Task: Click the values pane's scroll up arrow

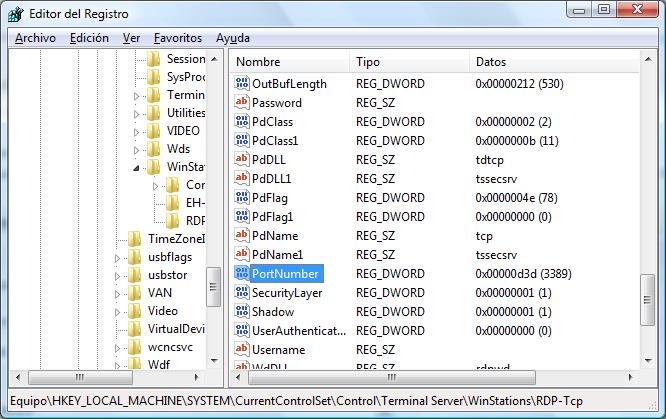Action: point(648,59)
